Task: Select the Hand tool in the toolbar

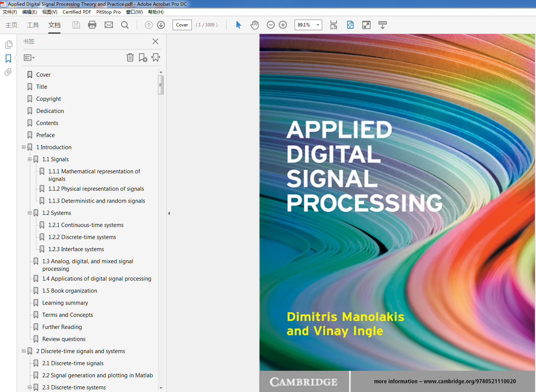Action: point(255,25)
